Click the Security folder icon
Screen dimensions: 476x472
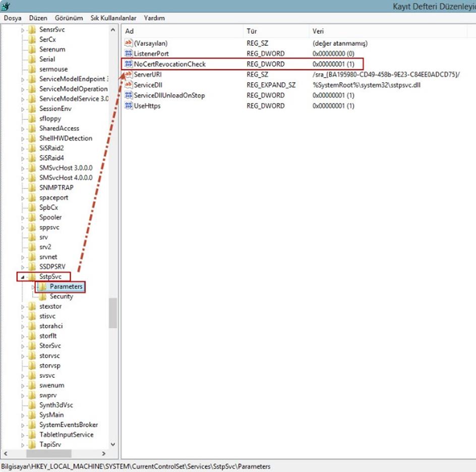coord(43,296)
